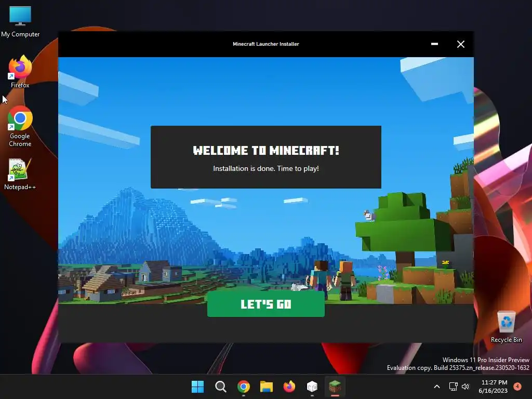Open File Explorer from the taskbar

tap(267, 387)
